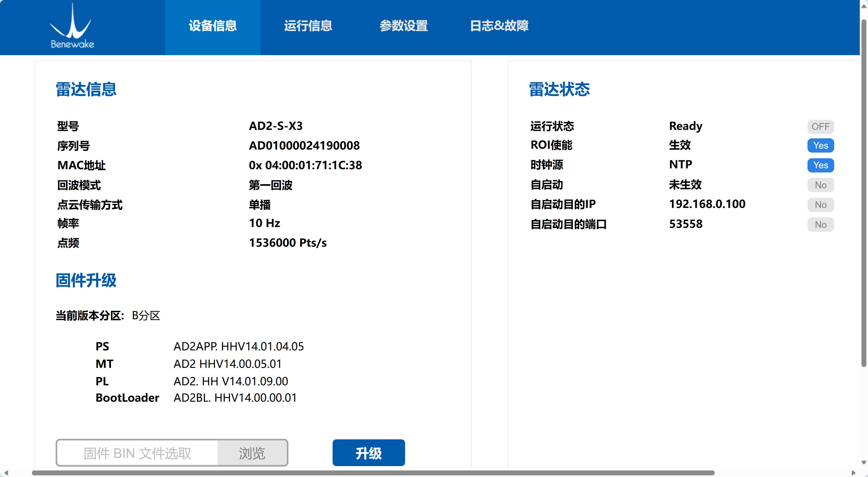
Task: Toggle the No switch for 自启动目的端口
Action: click(x=821, y=225)
